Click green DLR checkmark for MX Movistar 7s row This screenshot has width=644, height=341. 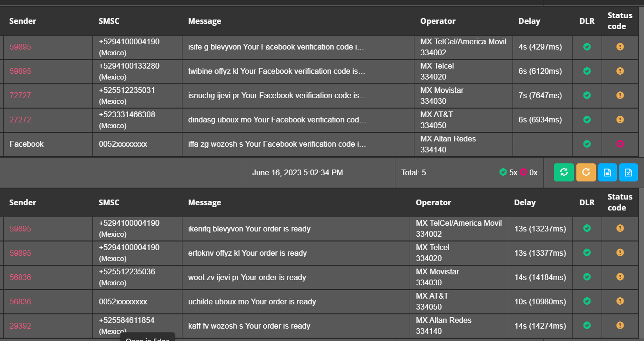[587, 95]
